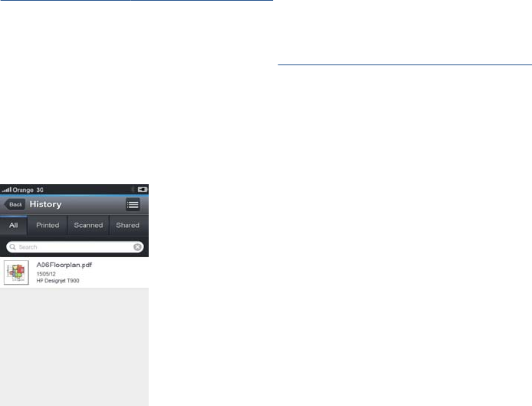
Task: Click the HP Designjet T900 printer label
Action: [57, 281]
